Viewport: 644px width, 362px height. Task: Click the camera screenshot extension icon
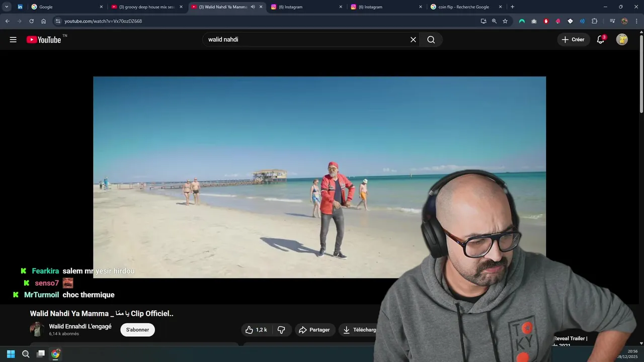click(x=534, y=21)
